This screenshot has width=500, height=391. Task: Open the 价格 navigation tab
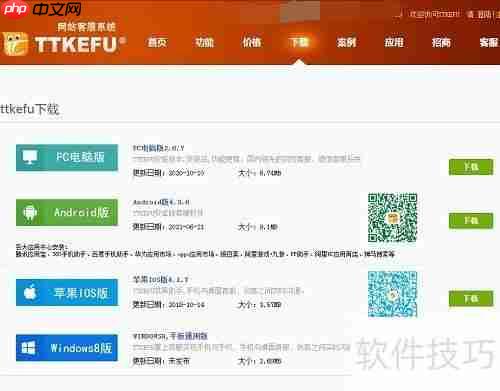click(252, 43)
